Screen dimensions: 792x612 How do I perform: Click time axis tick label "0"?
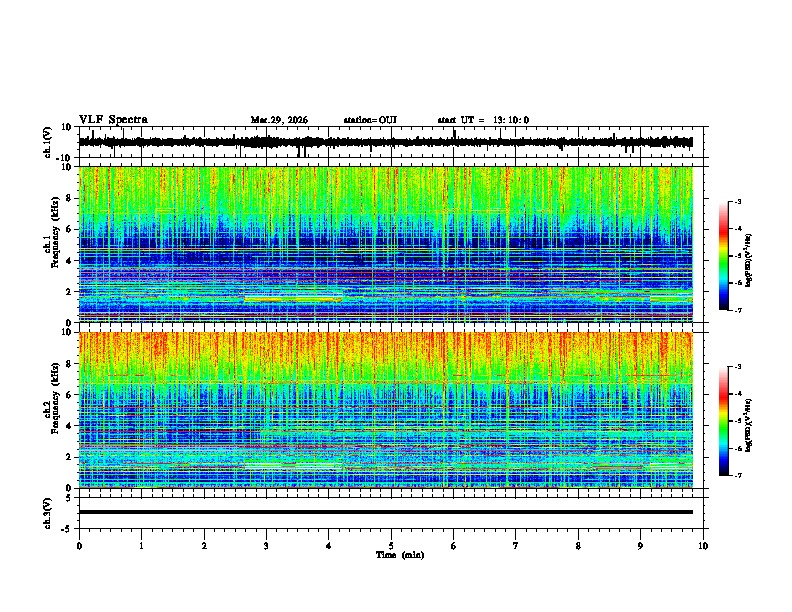79,546
